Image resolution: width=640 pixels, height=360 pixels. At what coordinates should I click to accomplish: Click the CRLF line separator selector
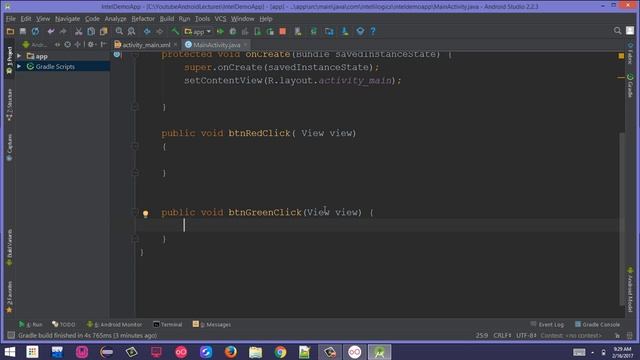pos(502,336)
